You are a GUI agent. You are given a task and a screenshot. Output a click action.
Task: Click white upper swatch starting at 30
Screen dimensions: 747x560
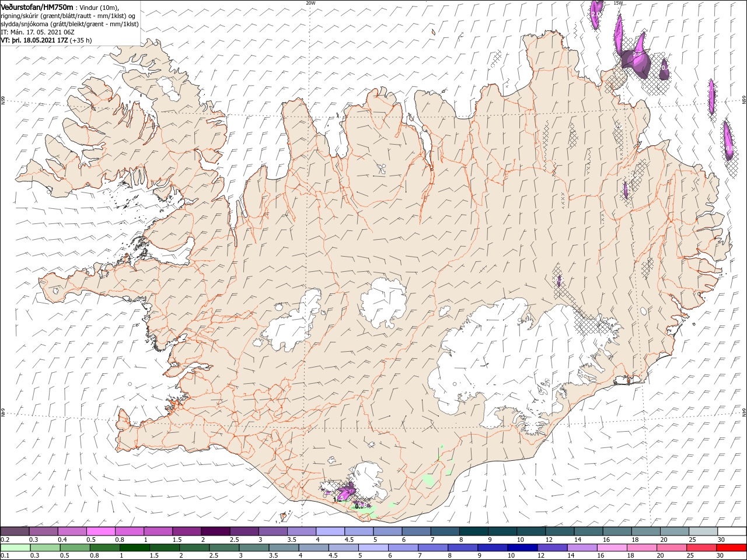tap(732, 531)
